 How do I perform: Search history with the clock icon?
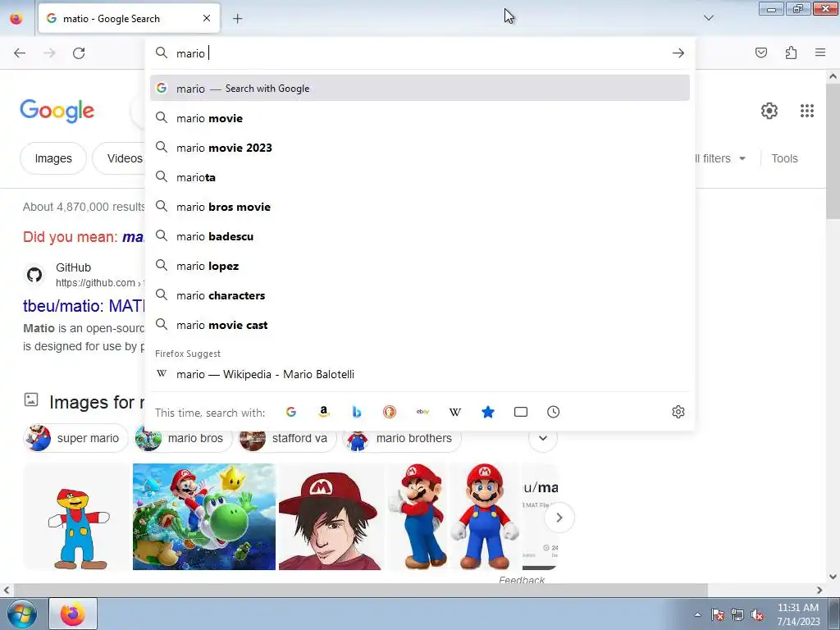click(554, 412)
